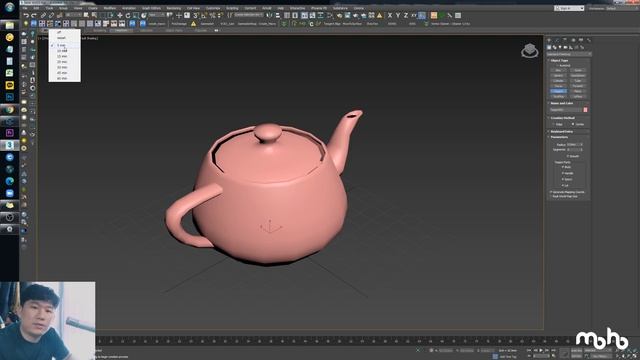Open KakaoTalk from the taskbar

tap(9, 85)
